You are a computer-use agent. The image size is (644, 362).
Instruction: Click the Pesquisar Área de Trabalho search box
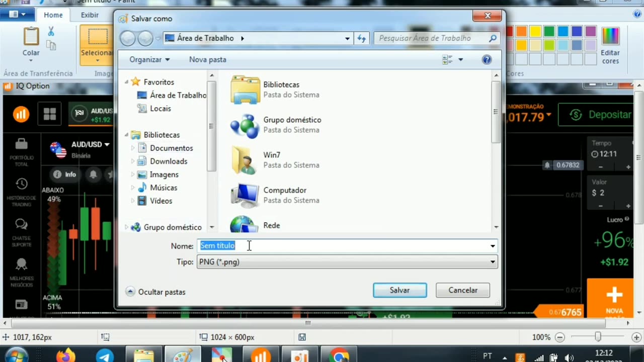click(436, 38)
